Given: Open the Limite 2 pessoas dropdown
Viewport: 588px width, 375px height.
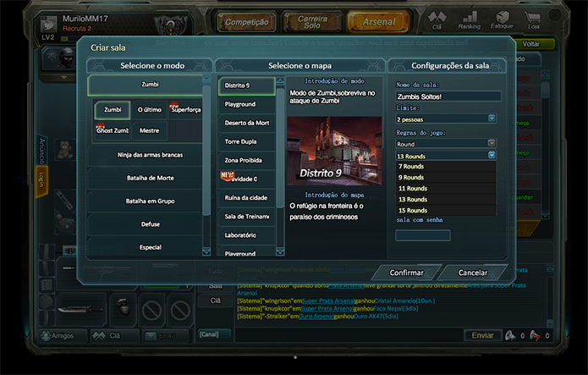Looking at the screenshot, I should point(446,119).
